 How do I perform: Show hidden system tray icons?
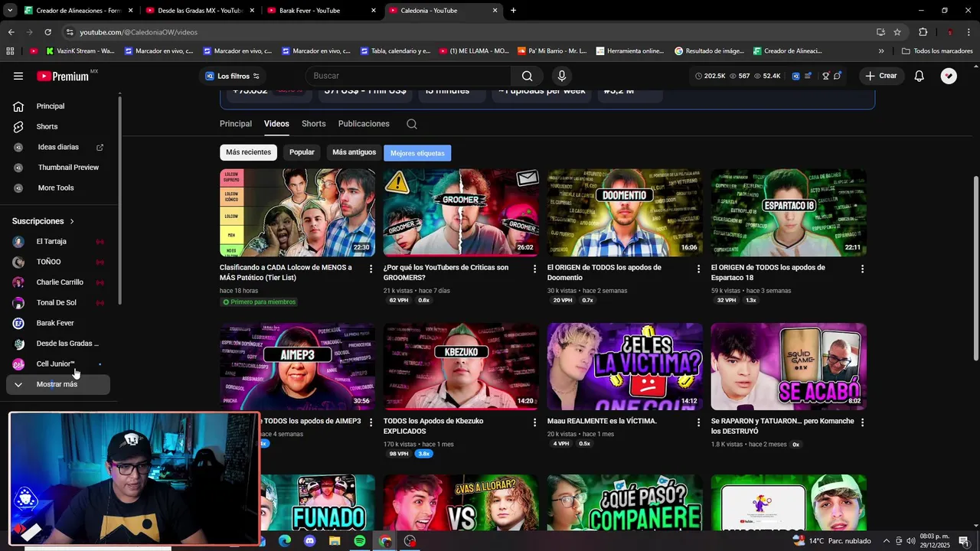point(885,541)
